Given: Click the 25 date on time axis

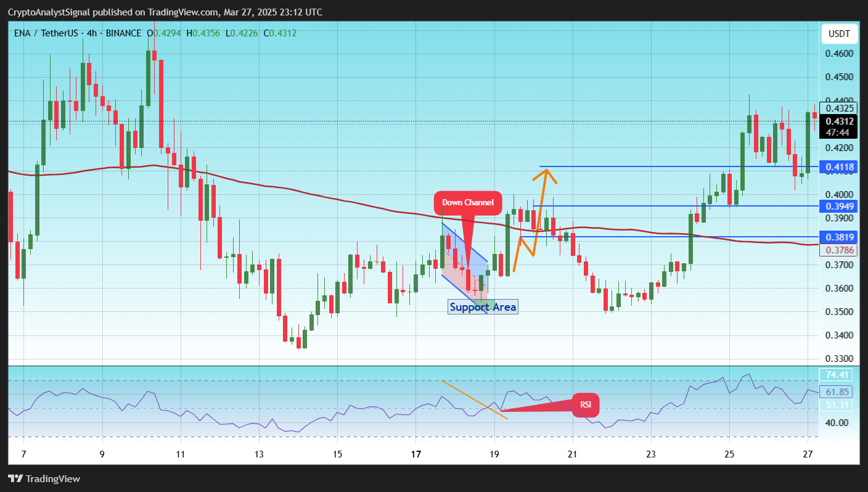Looking at the screenshot, I should 729,454.
